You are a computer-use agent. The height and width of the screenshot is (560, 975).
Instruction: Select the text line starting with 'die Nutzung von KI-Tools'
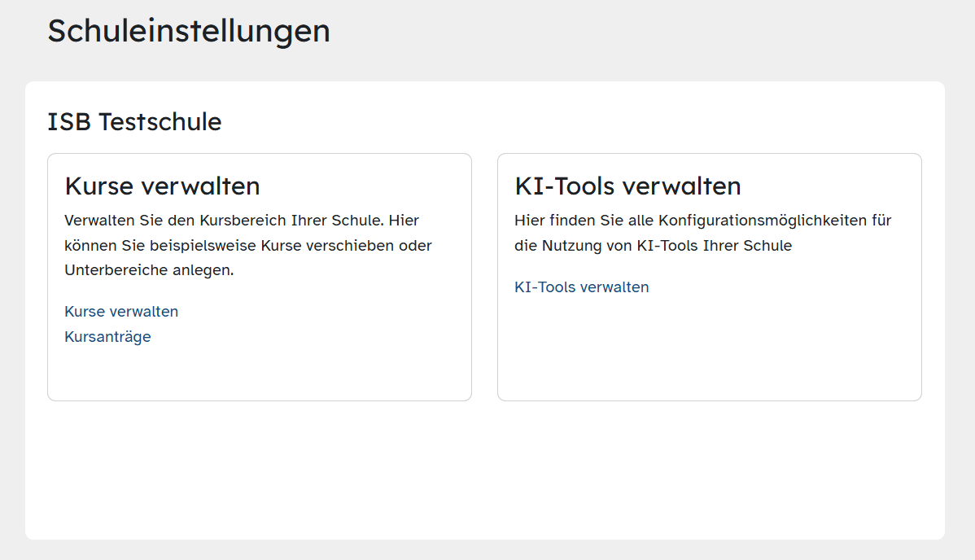[653, 246]
